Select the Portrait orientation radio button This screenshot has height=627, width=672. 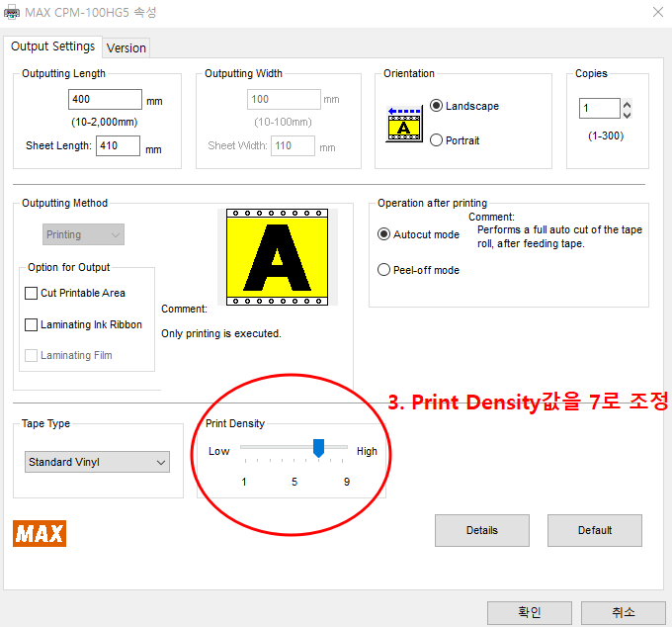point(436,140)
